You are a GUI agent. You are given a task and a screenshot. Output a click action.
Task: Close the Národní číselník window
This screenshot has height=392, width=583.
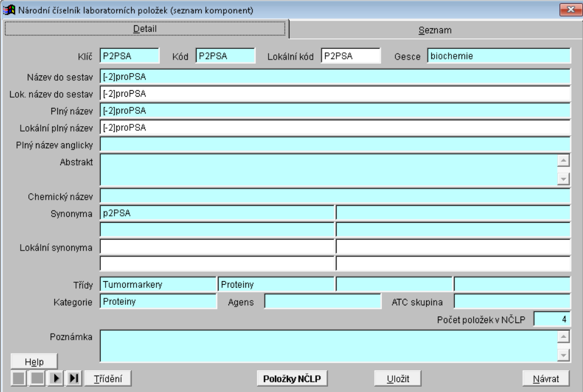(x=569, y=9)
